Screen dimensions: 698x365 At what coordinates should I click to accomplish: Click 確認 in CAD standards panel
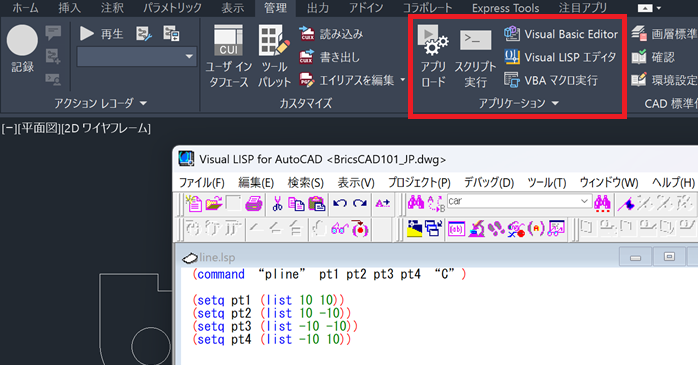click(653, 57)
